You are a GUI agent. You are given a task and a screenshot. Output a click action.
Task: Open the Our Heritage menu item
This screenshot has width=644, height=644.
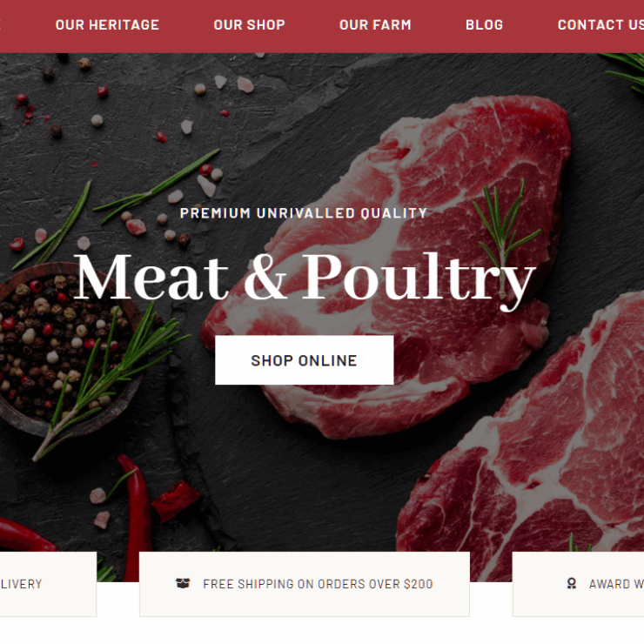pos(107,25)
